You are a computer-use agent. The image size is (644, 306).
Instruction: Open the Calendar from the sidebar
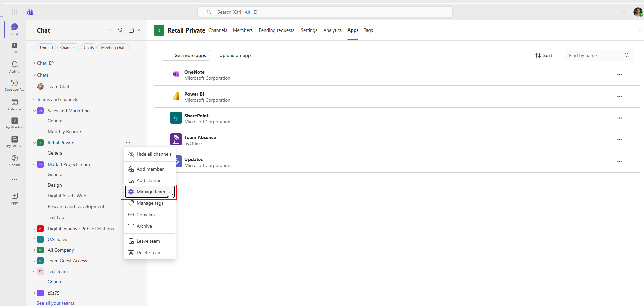coord(14,104)
